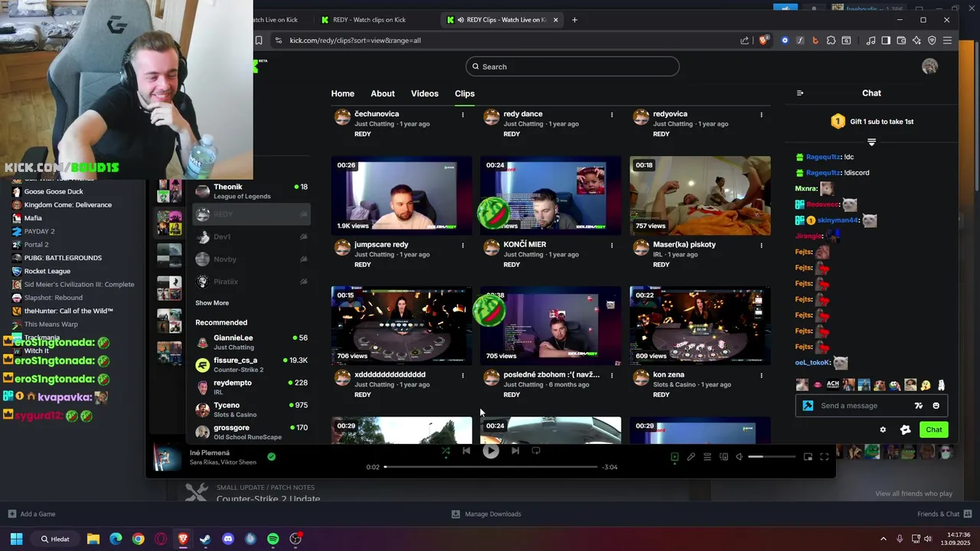Share this page from the address bar
980x551 pixels.
(x=745, y=41)
